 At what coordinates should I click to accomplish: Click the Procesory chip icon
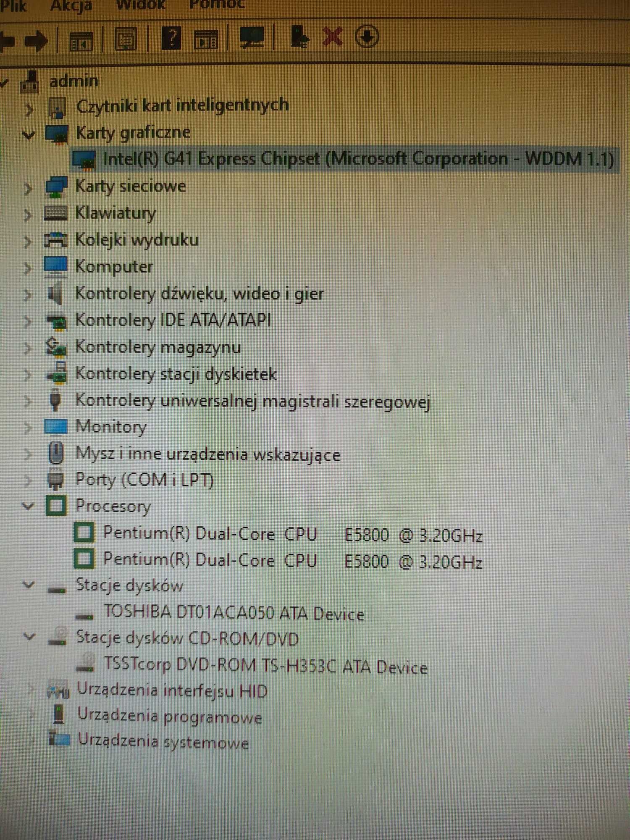click(55, 506)
